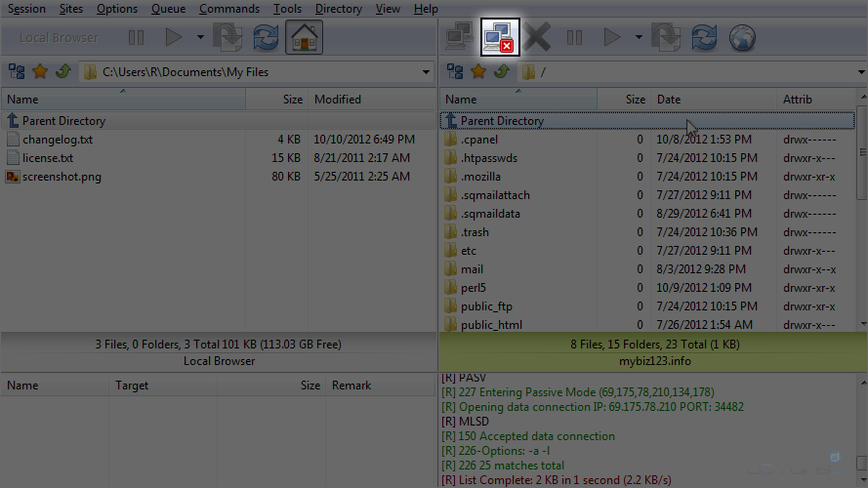Click the local Home folder icon

pyautogui.click(x=305, y=38)
